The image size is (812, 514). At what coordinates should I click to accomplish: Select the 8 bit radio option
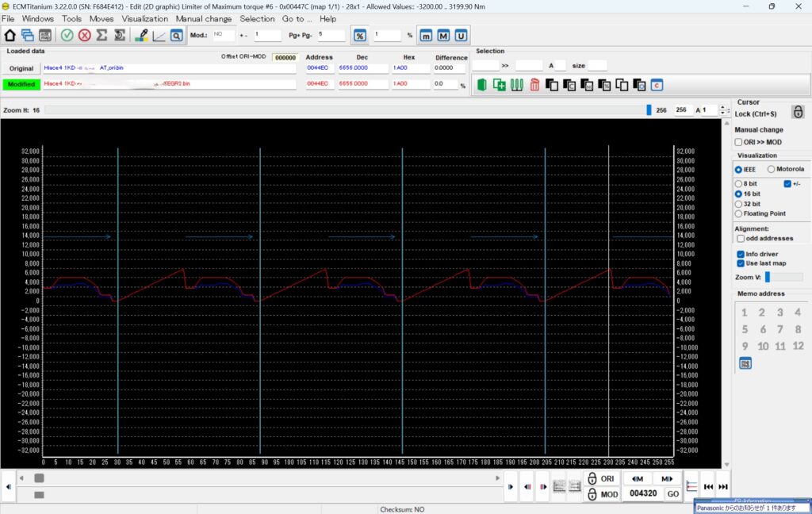point(738,184)
